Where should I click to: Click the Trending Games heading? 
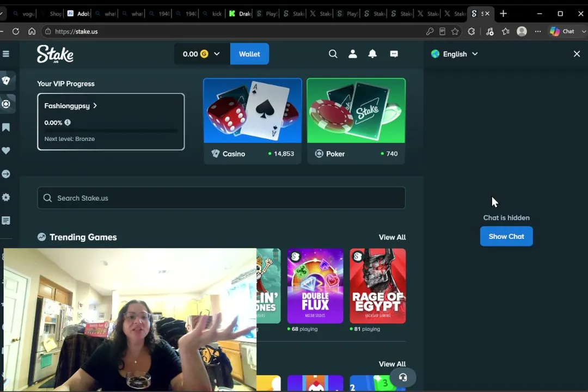pos(83,237)
